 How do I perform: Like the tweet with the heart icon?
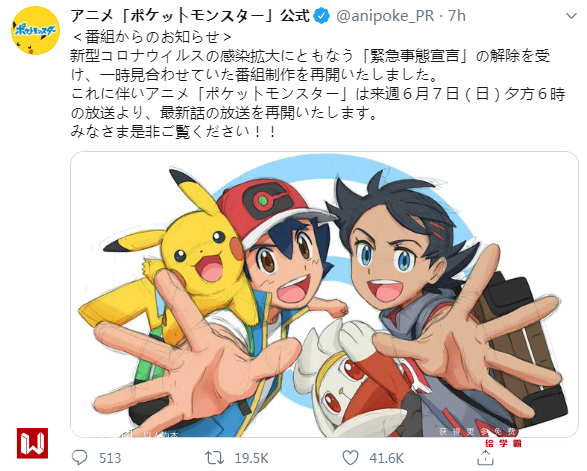350,458
